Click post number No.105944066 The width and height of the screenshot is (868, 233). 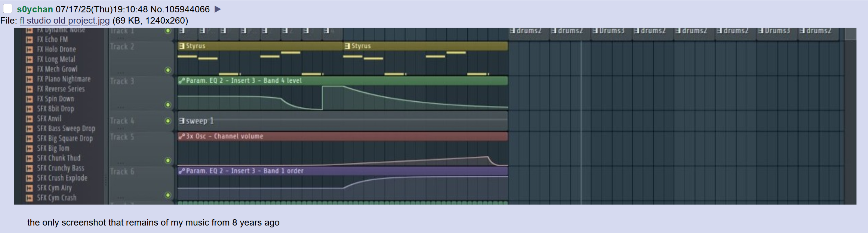180,9
